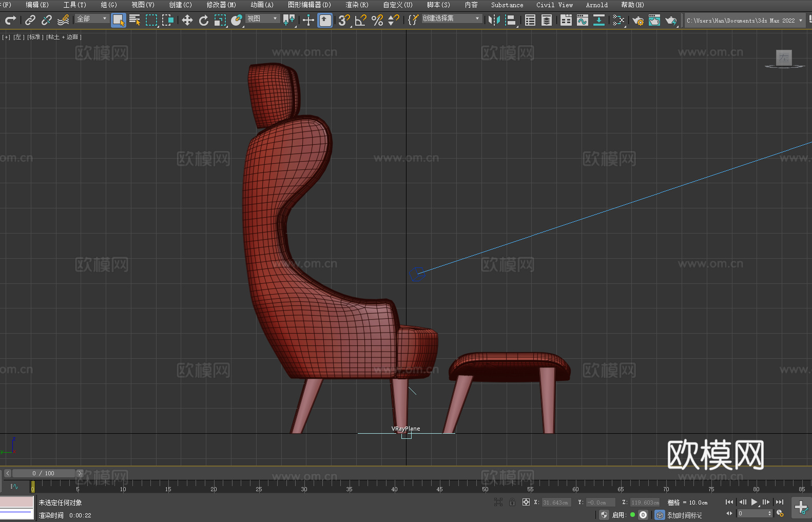Open the reference coordinate '视图' dropdown

coord(262,18)
